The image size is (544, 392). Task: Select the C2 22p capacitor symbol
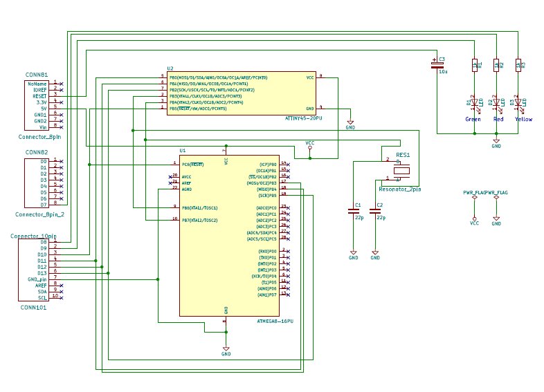(375, 211)
